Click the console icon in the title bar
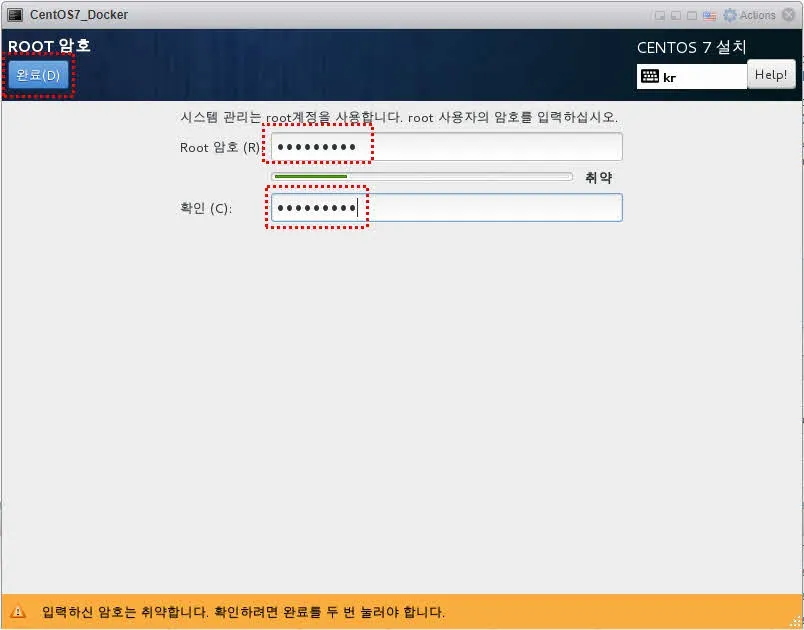The image size is (804, 630). 15,15
